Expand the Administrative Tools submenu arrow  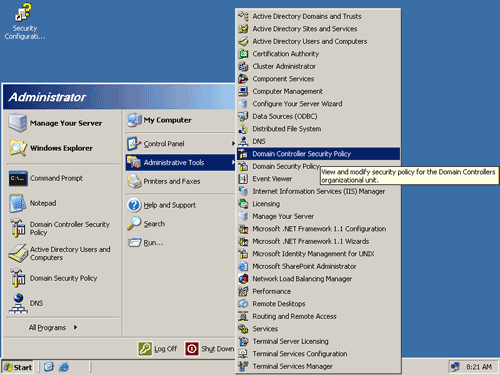pos(233,162)
